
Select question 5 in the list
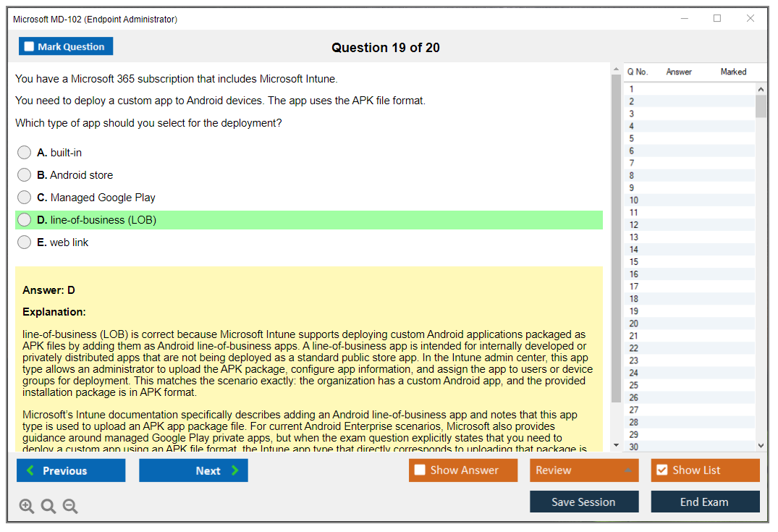tap(690, 138)
